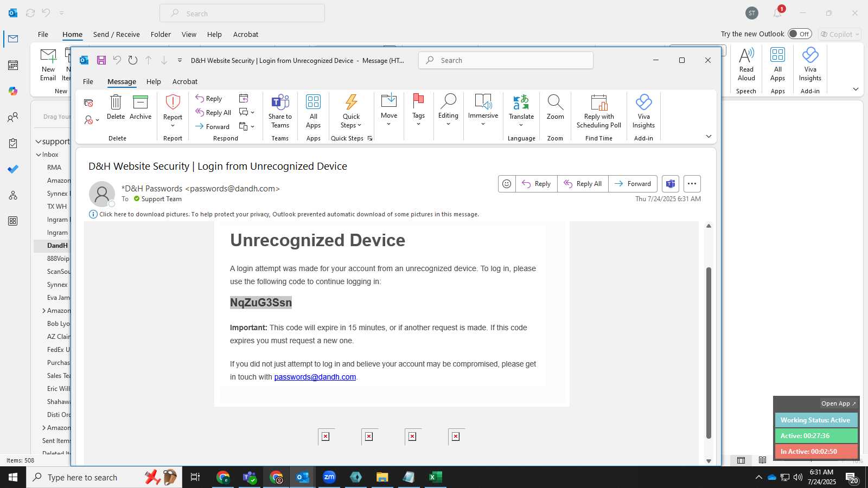Open All Apps in the message ribbon
Viewport: 868px width, 488px height.
coord(313,111)
